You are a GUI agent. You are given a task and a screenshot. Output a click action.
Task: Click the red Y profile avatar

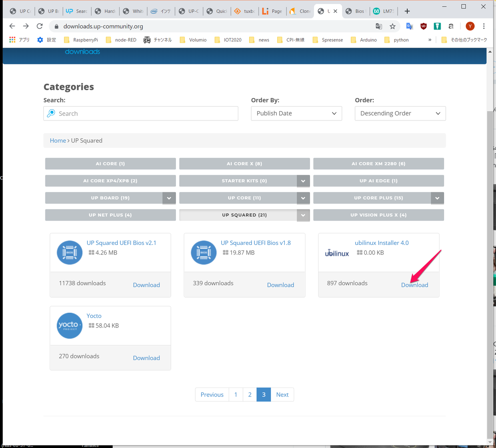click(x=470, y=26)
